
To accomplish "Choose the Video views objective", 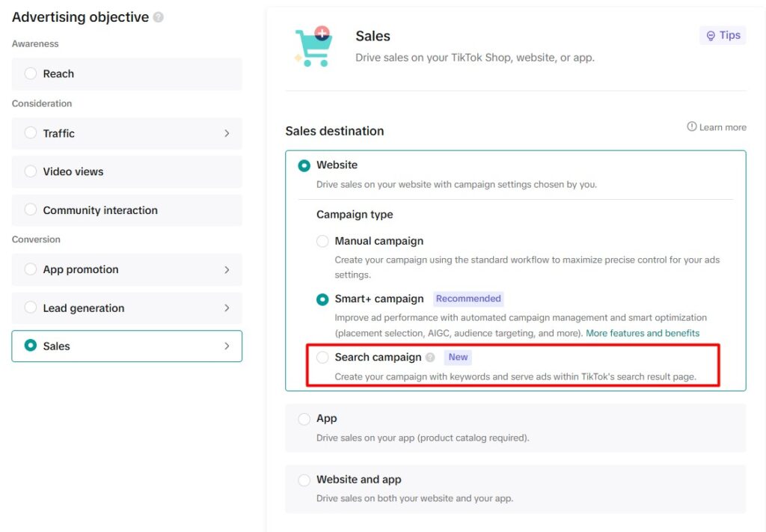I will [x=31, y=171].
